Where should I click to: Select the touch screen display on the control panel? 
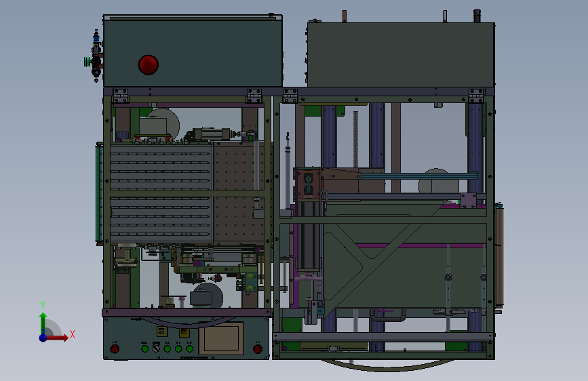coord(221,339)
